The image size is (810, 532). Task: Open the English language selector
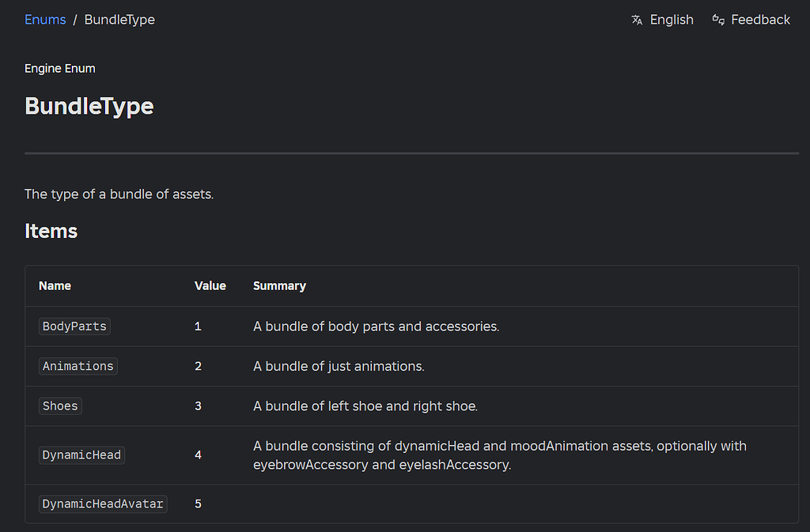(662, 20)
